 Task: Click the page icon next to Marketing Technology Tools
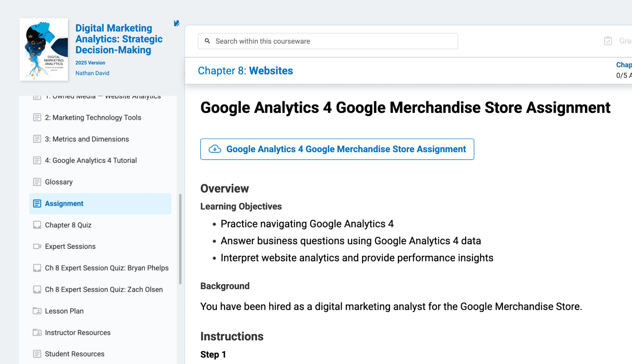pos(37,117)
